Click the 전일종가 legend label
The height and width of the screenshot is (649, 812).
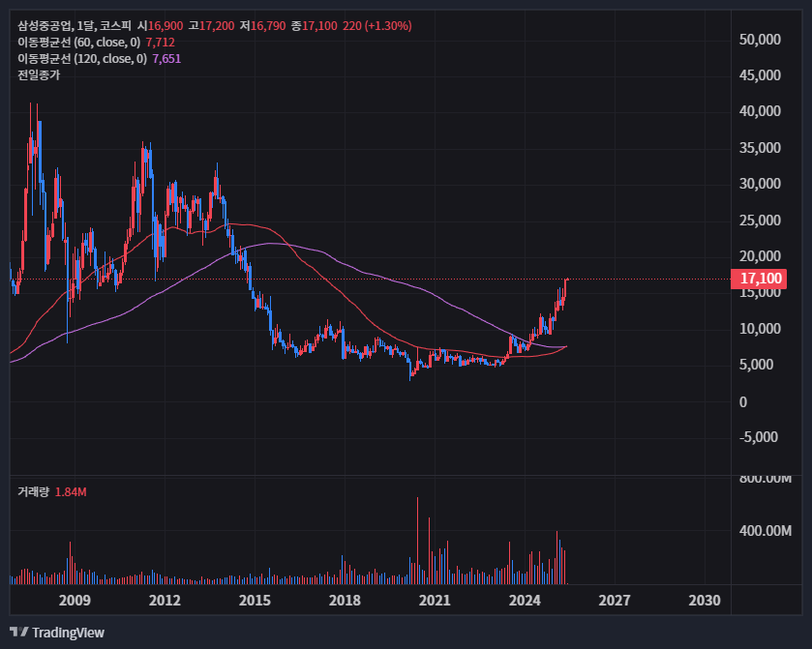tap(39, 75)
